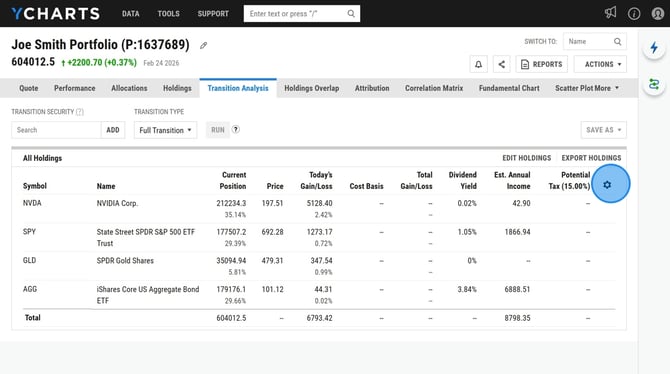Click the Current Position column header

pos(233,180)
